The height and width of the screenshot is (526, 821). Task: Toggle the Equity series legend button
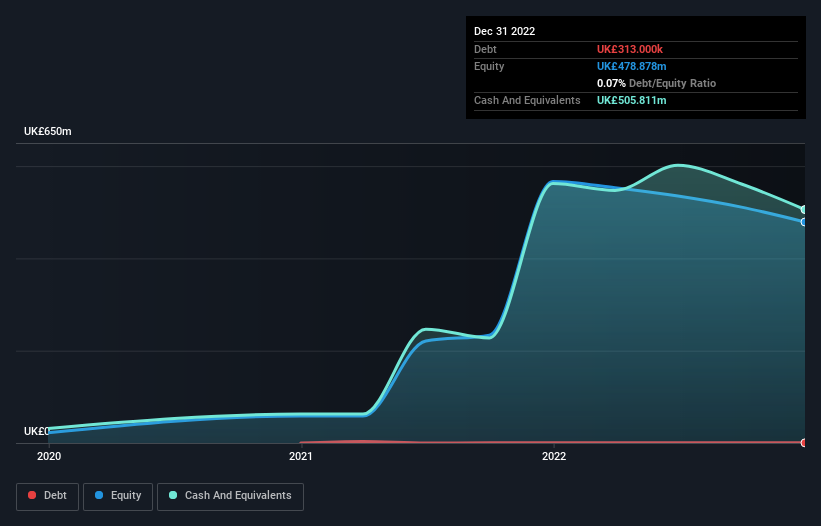point(118,496)
